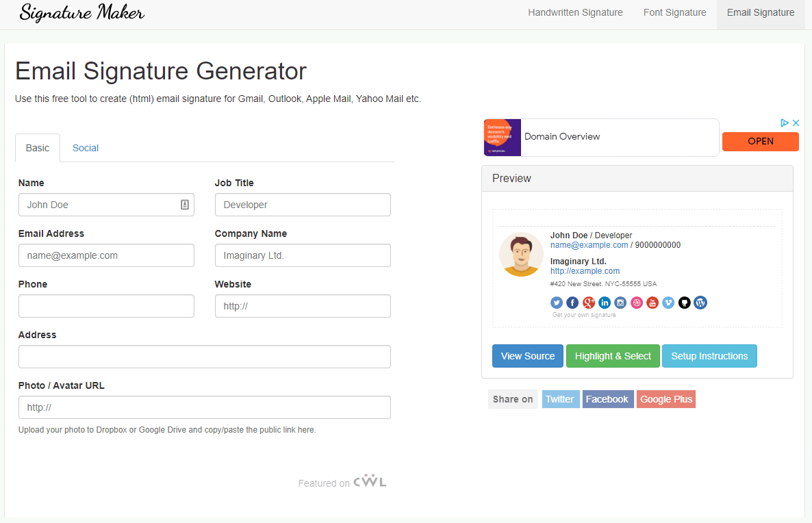Screen dimensions: 812x523
Task: Navigate to Font Signature
Action: coord(674,12)
